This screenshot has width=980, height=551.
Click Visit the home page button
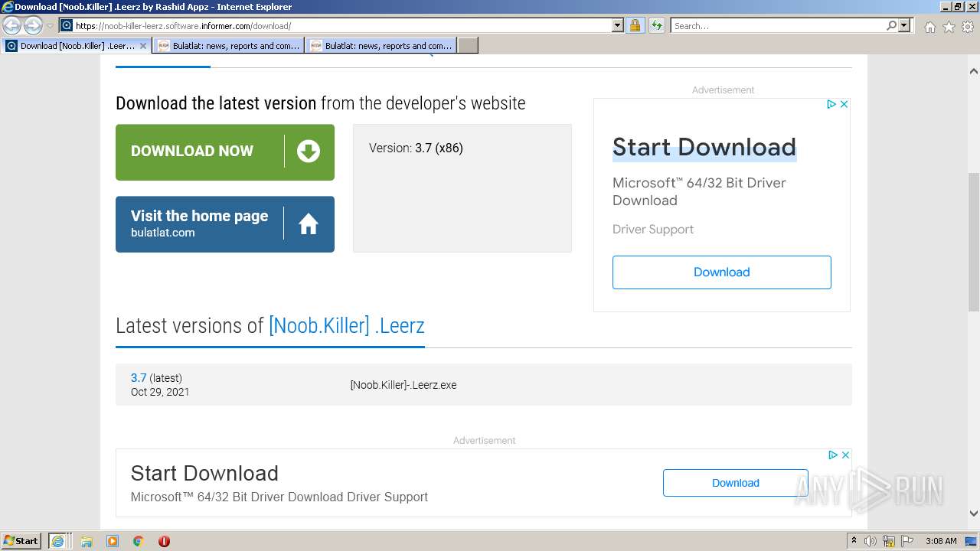pos(225,224)
